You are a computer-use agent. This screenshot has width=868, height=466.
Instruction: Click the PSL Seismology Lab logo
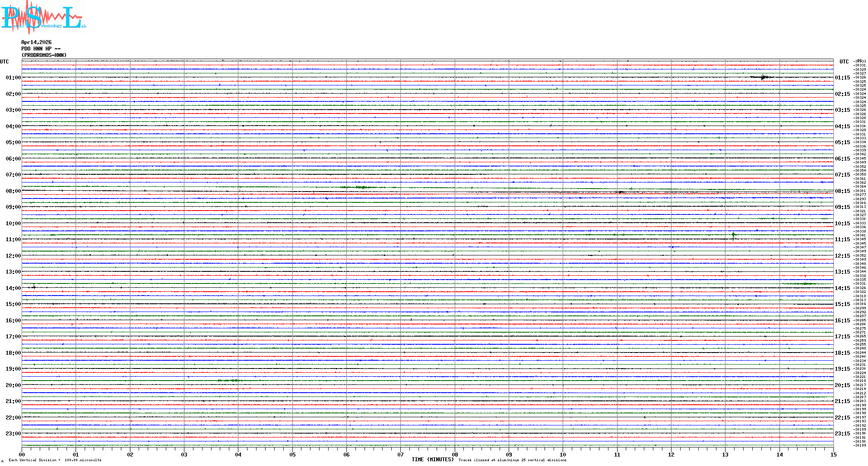click(43, 17)
